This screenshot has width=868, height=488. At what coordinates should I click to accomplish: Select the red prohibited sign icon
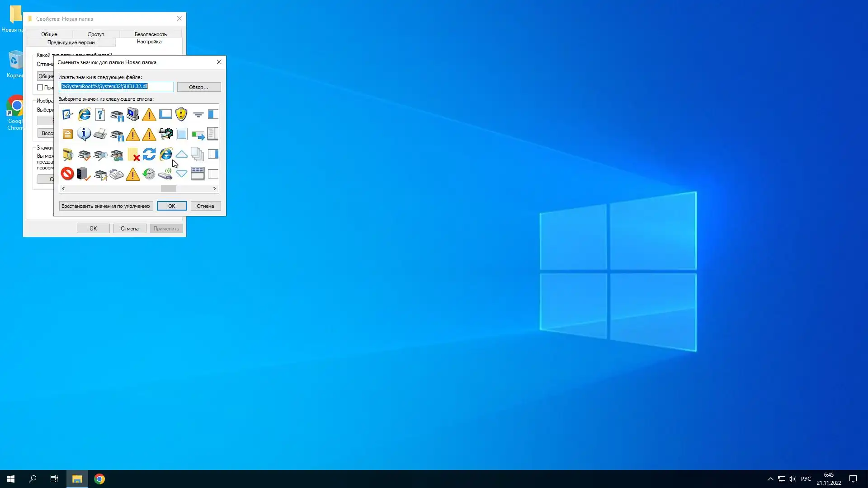67,174
